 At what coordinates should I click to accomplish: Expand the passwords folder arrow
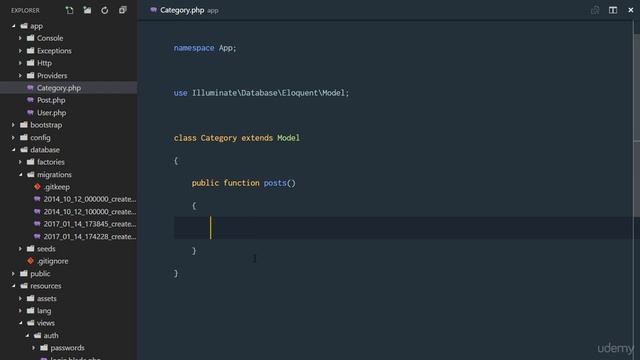pos(33,348)
